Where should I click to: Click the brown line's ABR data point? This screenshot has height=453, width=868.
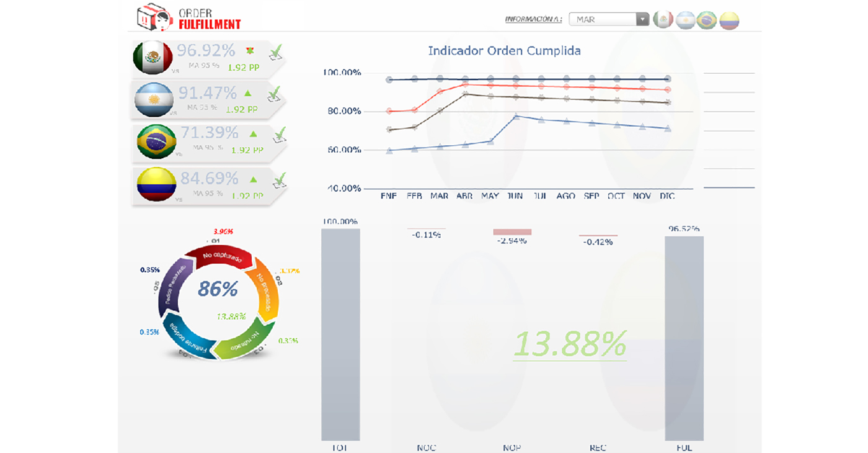[x=465, y=94]
